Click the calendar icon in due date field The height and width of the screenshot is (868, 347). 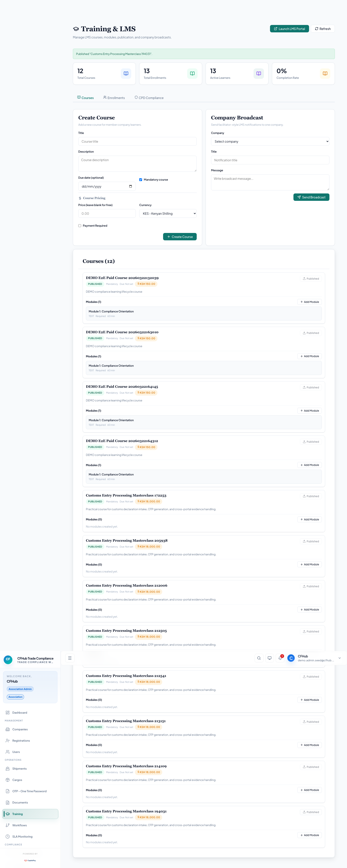click(131, 186)
